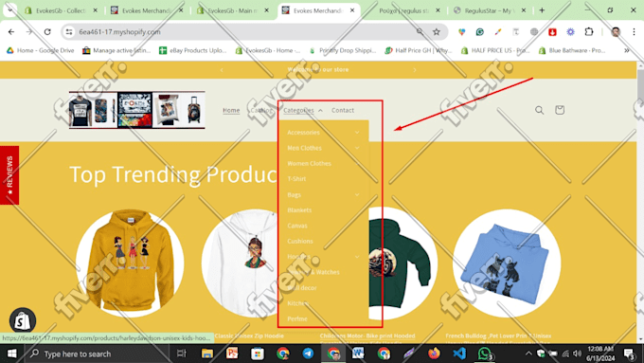The image size is (644, 363).
Task: Open the zoom magnifier in address bar
Action: pos(420,31)
